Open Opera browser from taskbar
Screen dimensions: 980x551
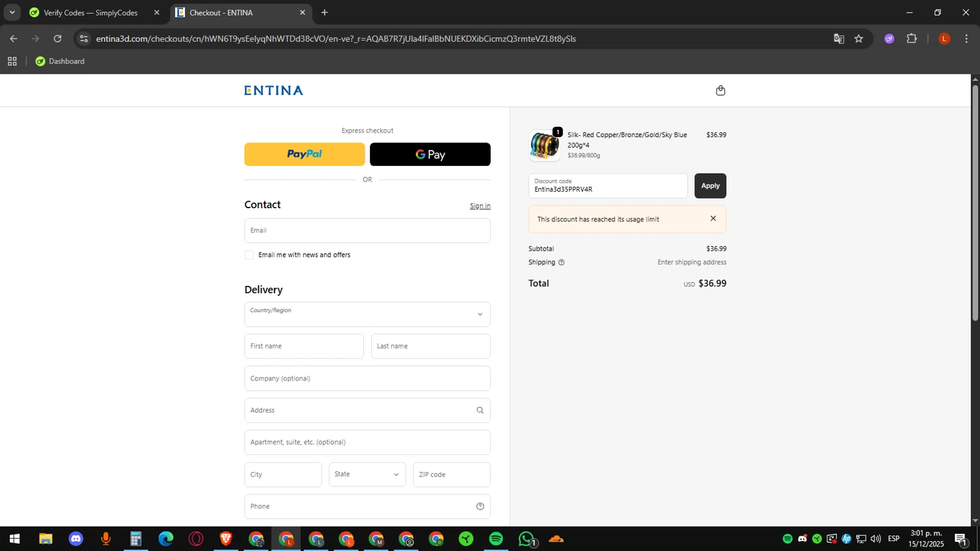pyautogui.click(x=196, y=539)
